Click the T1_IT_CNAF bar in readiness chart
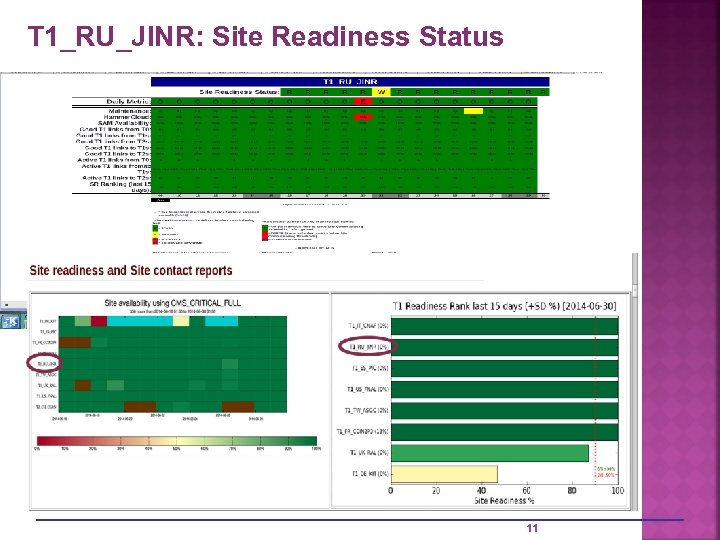The image size is (720, 540). tap(505, 326)
